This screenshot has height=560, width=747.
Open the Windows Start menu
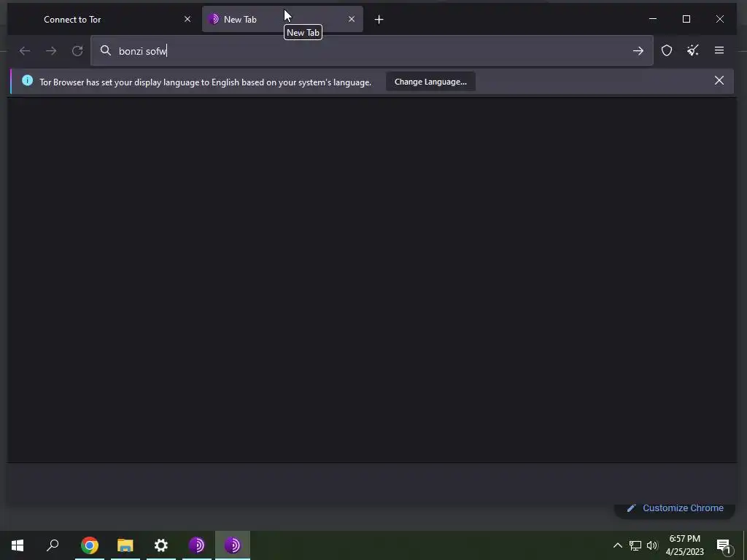[18, 545]
